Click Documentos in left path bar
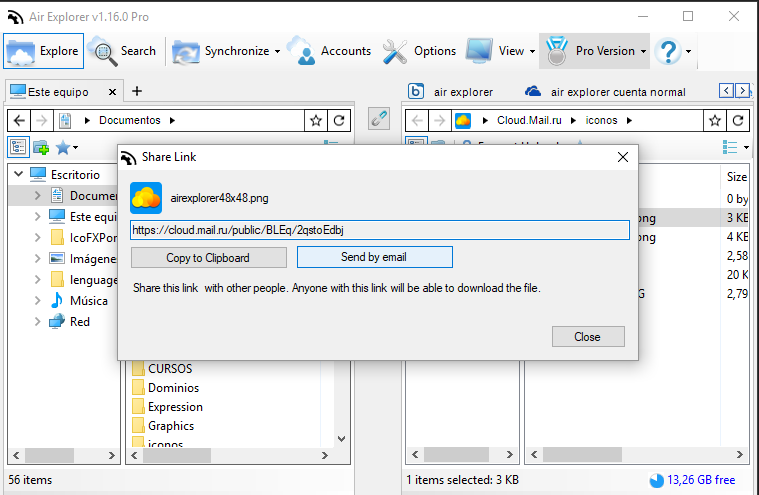The height and width of the screenshot is (495, 759). pos(130,120)
